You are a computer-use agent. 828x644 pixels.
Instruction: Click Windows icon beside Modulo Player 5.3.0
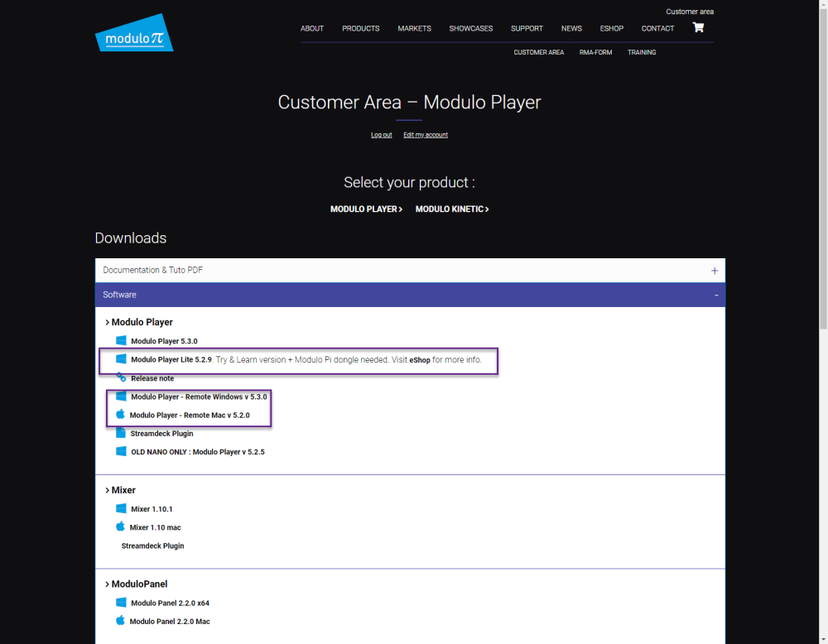(x=121, y=340)
